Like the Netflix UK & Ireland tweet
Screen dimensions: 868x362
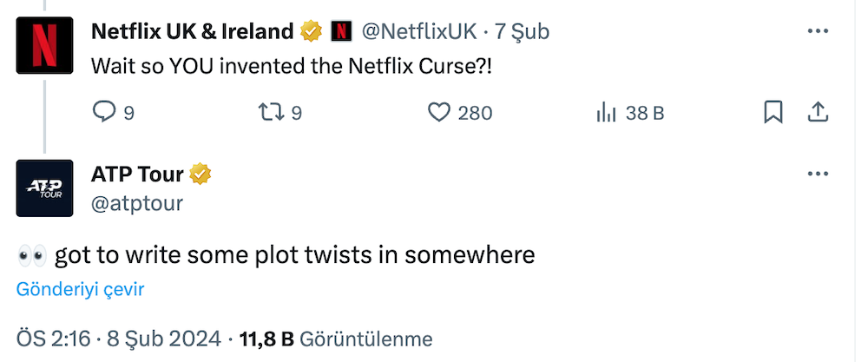coord(440,112)
